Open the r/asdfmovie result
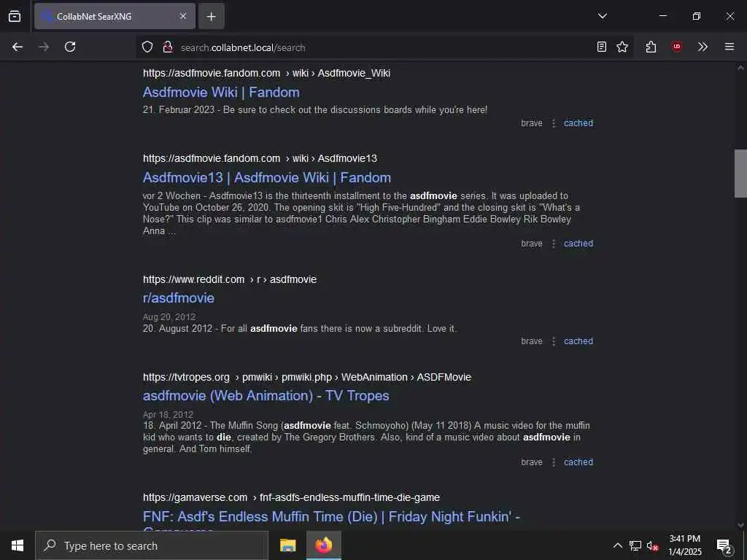 pos(179,298)
